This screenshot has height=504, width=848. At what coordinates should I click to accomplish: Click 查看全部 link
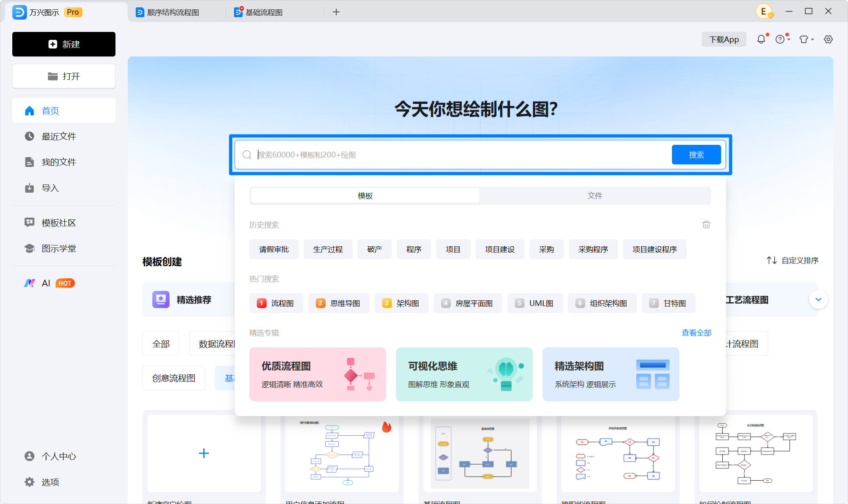click(696, 333)
